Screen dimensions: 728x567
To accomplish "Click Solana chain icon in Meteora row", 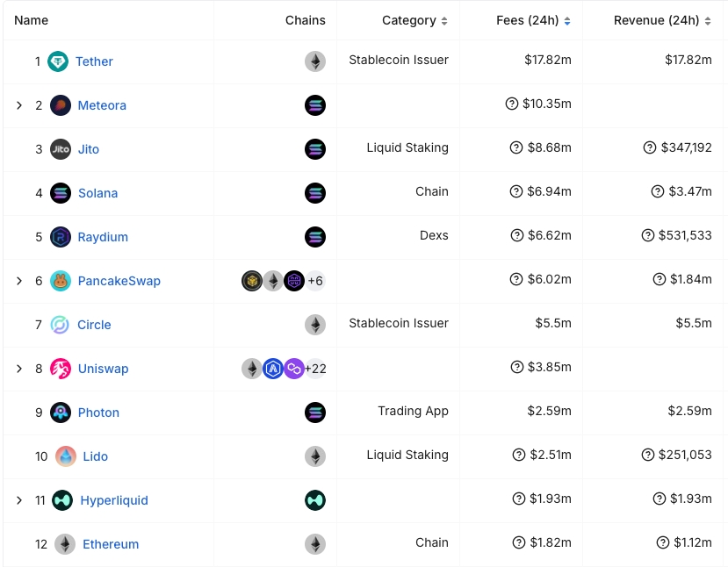I will [x=315, y=105].
